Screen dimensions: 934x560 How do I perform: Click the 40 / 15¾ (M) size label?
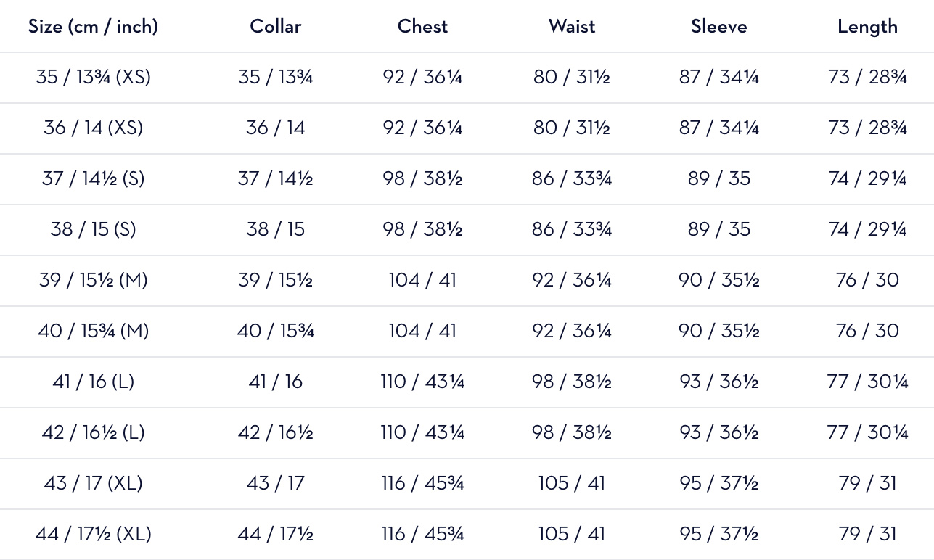pyautogui.click(x=93, y=331)
